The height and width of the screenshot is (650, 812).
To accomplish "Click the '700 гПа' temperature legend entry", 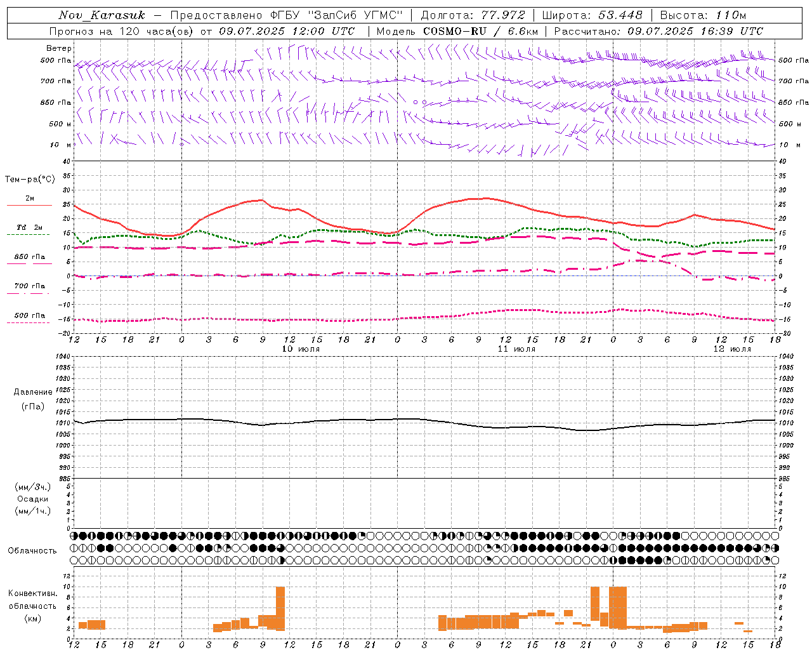I will tap(30, 286).
